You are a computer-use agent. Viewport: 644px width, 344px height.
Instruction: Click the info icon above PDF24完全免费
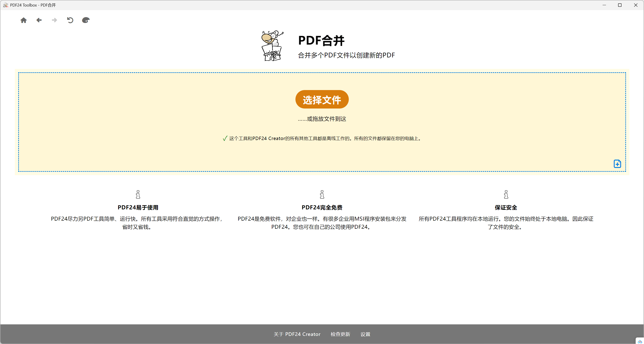pyautogui.click(x=322, y=194)
